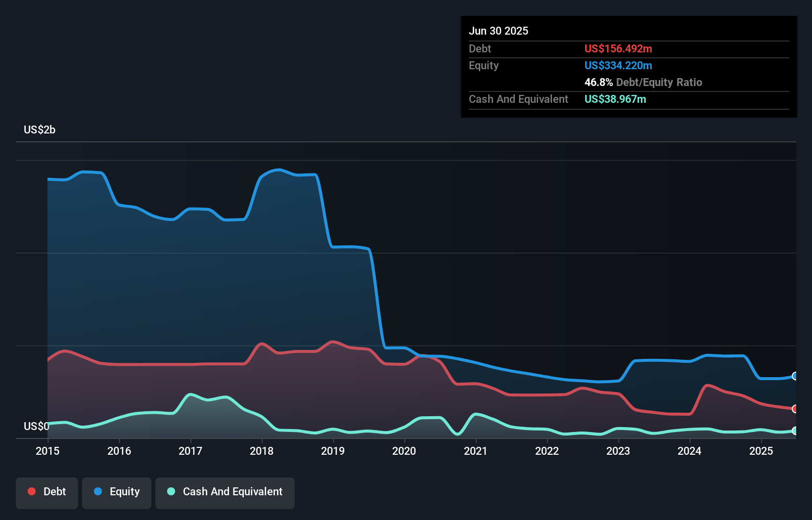Click the US$2b axis gridline label

(x=40, y=130)
